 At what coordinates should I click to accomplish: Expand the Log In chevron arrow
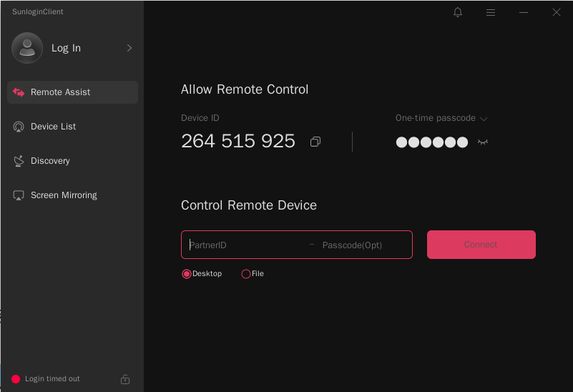point(129,48)
